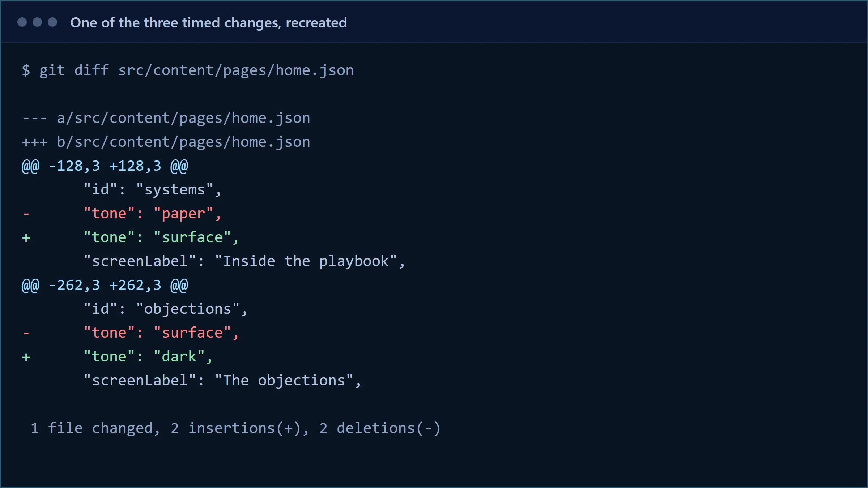Click the line "--- a/src/content/pages/home.json"

point(166,118)
